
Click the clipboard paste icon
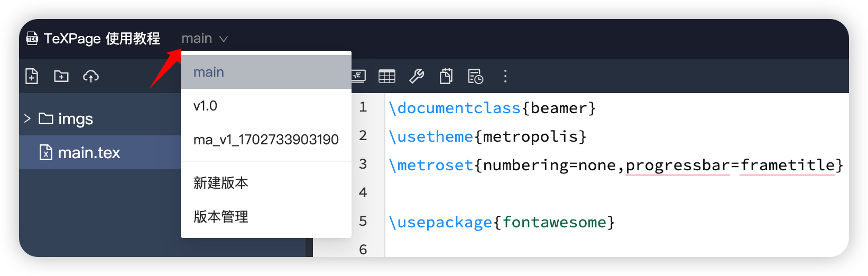446,77
